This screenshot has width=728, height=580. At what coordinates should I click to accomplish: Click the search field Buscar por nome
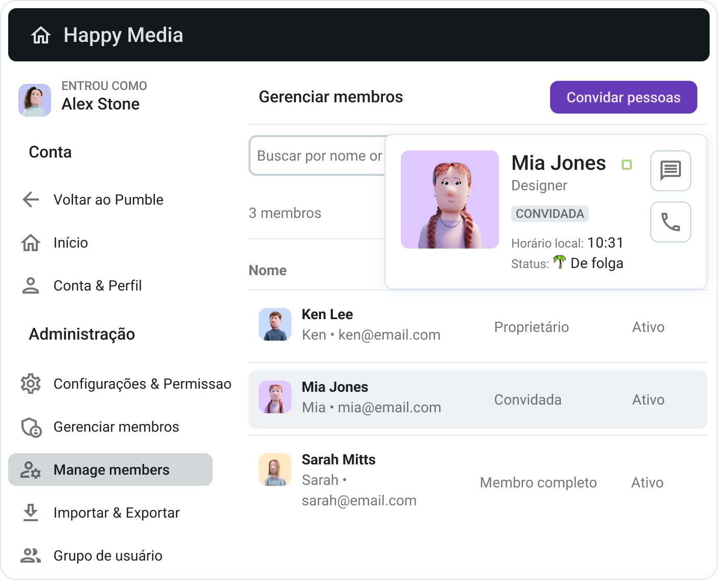pyautogui.click(x=317, y=155)
